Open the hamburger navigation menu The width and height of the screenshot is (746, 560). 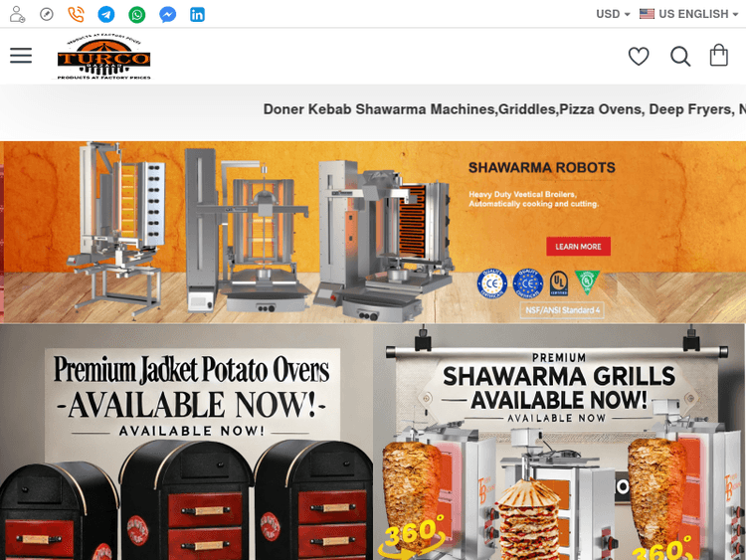pos(21,56)
